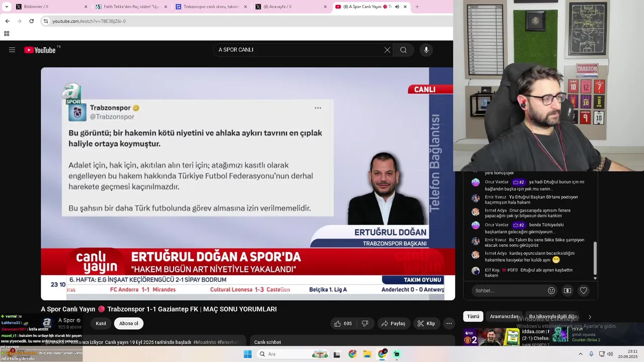
Task: Add a new browser tab
Action: (x=417, y=7)
